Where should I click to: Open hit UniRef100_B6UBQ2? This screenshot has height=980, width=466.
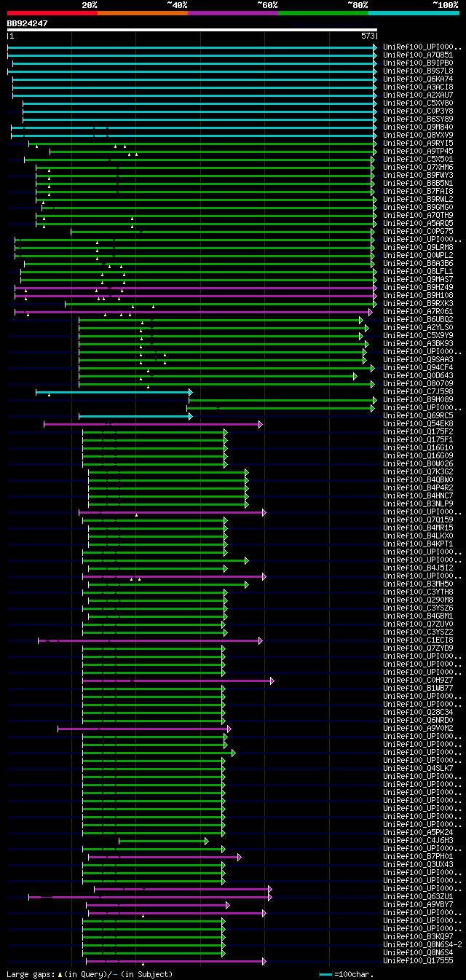click(x=418, y=319)
